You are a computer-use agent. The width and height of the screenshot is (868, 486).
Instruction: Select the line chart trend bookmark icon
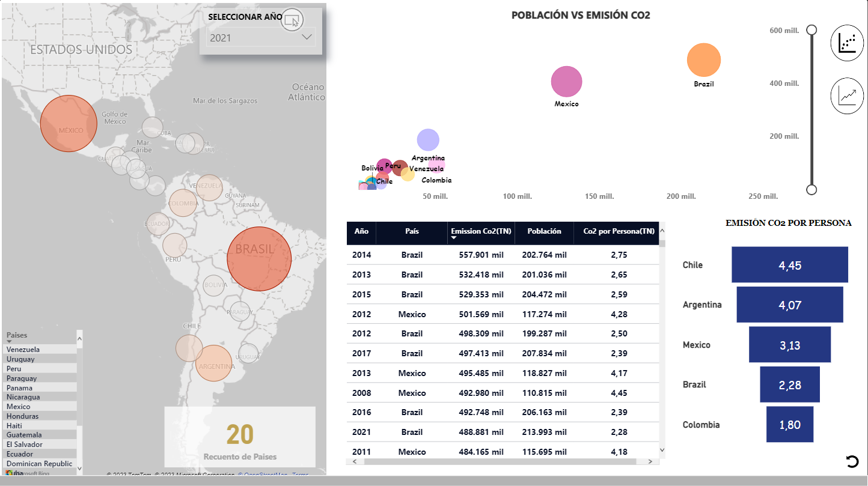847,96
